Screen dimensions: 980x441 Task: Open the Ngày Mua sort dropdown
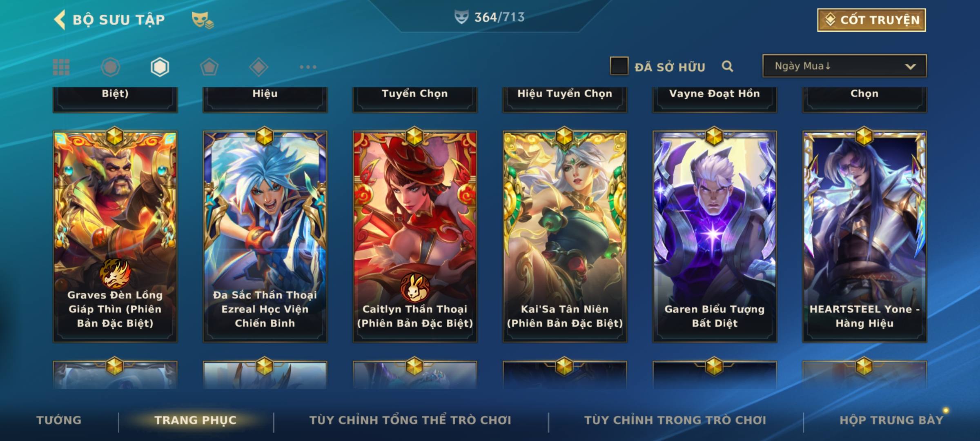844,66
